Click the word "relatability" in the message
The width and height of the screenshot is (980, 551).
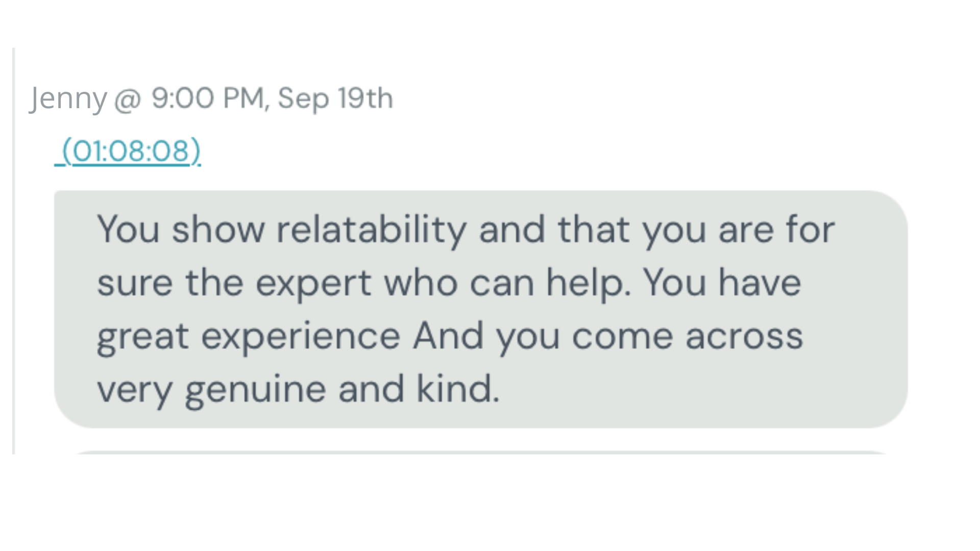click(x=371, y=230)
